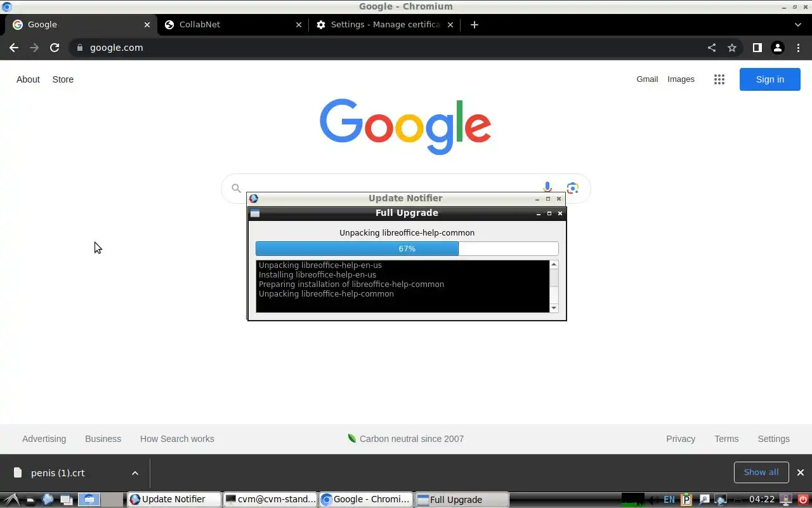Image resolution: width=812 pixels, height=508 pixels.
Task: Expand options for the downloaded .crt file
Action: click(134, 473)
